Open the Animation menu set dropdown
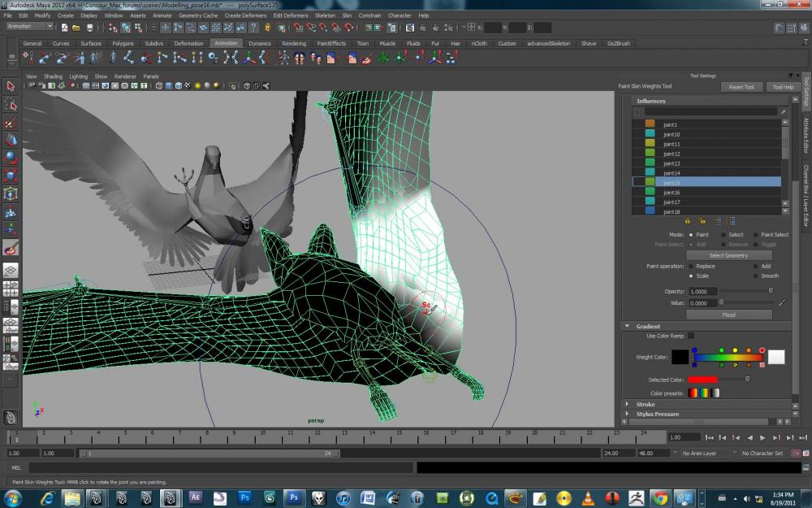Viewport: 812px width, 508px height. [x=31, y=27]
